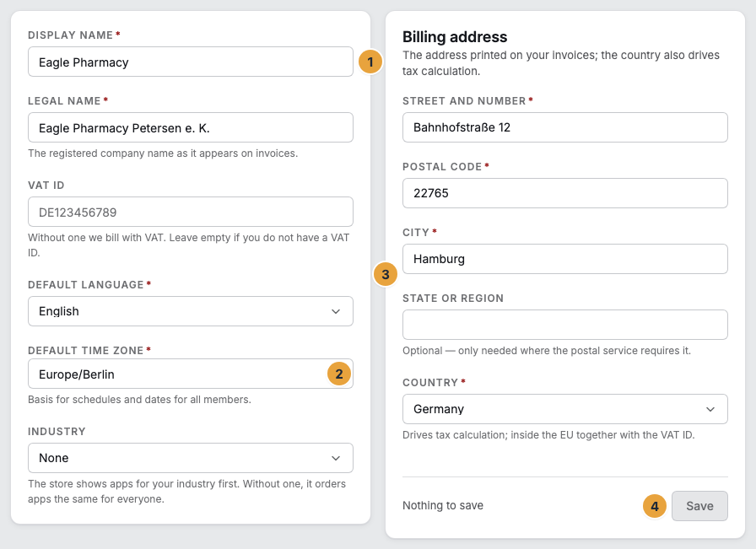Click the DEFAULT TIME ZONE label
756x549 pixels.
point(86,351)
